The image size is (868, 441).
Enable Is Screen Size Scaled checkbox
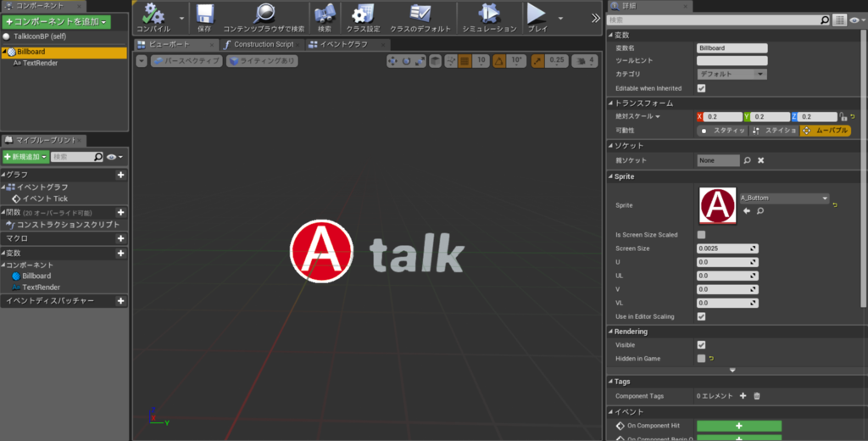701,235
